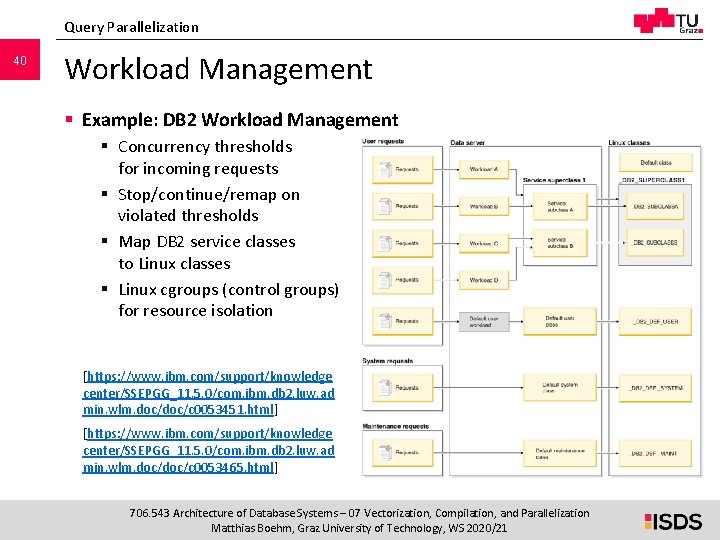Open the IBM link ending c0053451.html
This screenshot has height=540, width=720.
pos(208,393)
